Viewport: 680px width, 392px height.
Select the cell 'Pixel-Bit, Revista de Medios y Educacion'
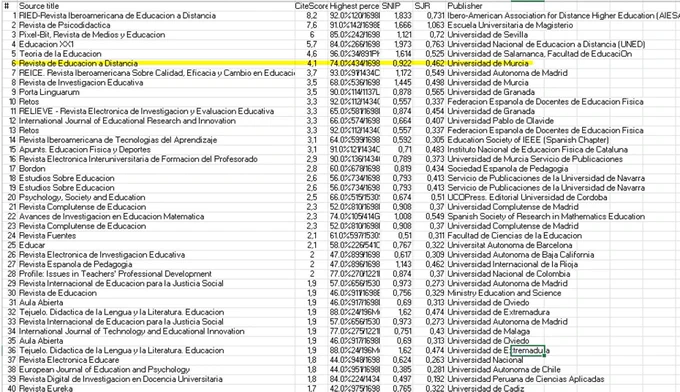click(x=92, y=35)
